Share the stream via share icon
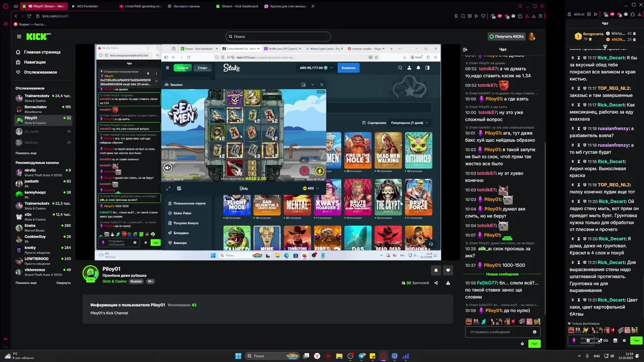644x362 pixels. pos(436,283)
